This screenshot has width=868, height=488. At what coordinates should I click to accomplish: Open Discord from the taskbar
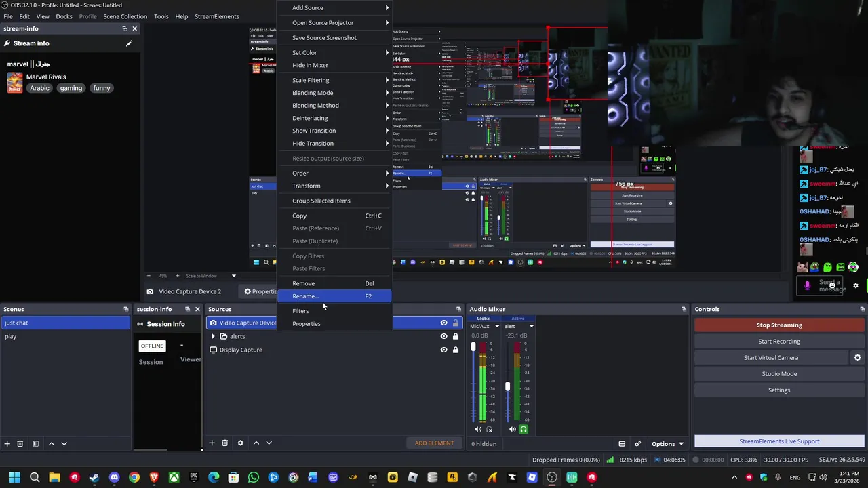114,477
